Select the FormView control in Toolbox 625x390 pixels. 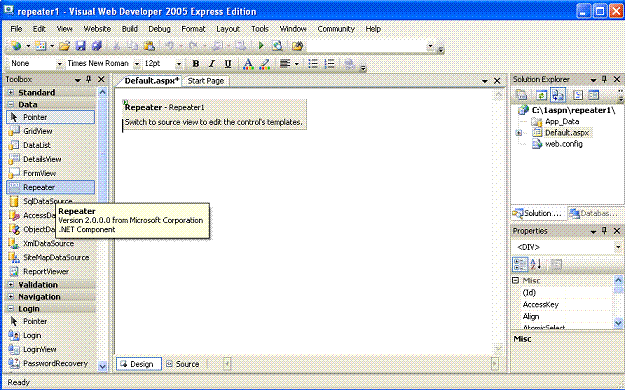[x=51, y=173]
